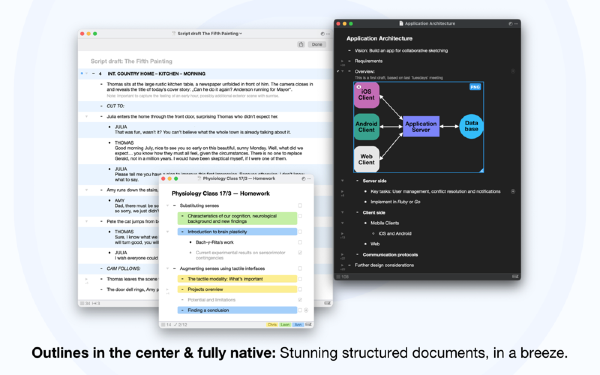Collapse Augmenting senses using tactile interfaces
This screenshot has width=600, height=375.
(x=168, y=269)
